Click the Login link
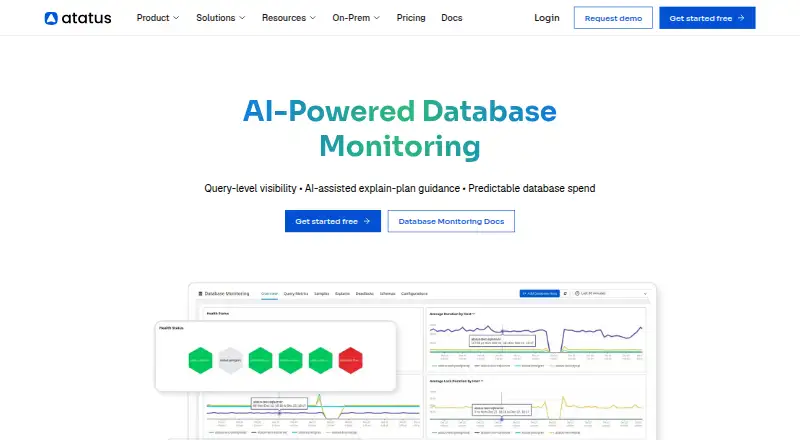 [x=546, y=18]
